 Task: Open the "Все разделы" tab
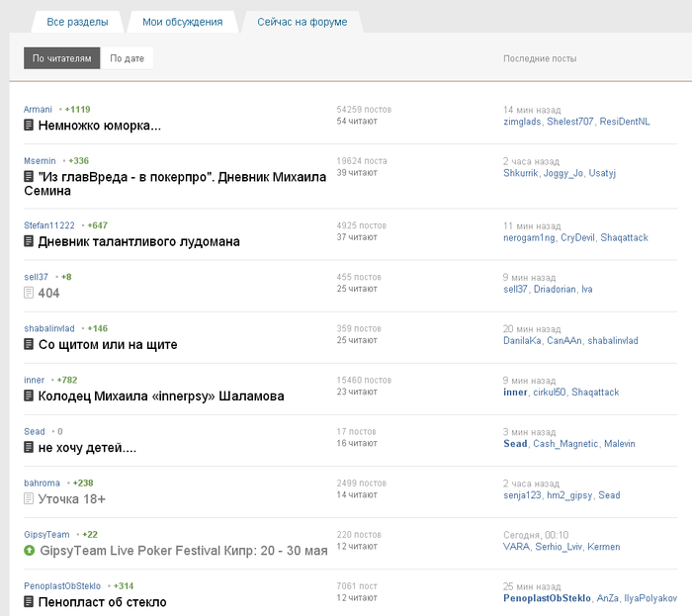pyautogui.click(x=77, y=22)
